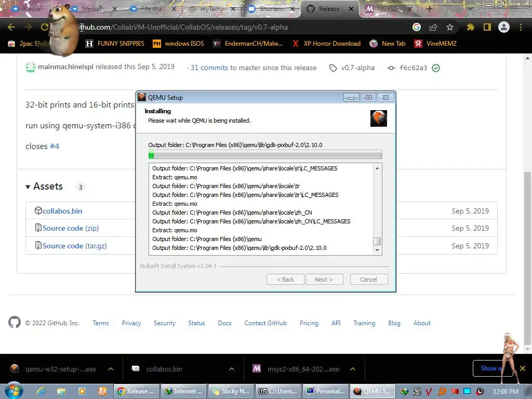Open the Pricing footer link

point(309,323)
